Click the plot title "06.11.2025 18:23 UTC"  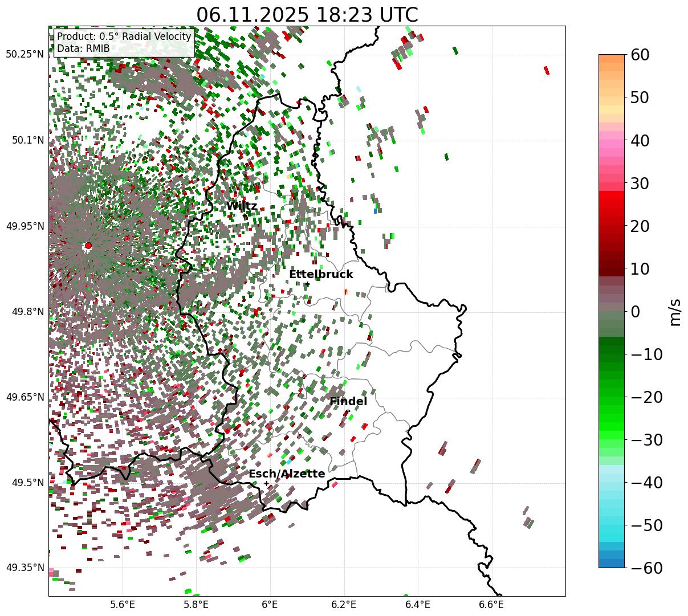tap(307, 14)
